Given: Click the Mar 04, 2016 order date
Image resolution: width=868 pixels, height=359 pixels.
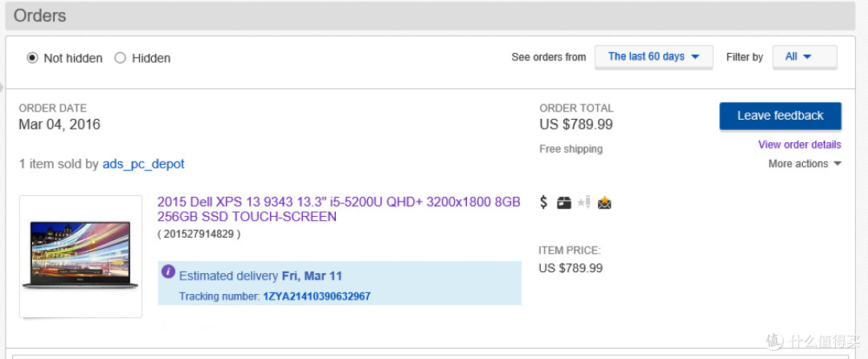Looking at the screenshot, I should [x=59, y=124].
